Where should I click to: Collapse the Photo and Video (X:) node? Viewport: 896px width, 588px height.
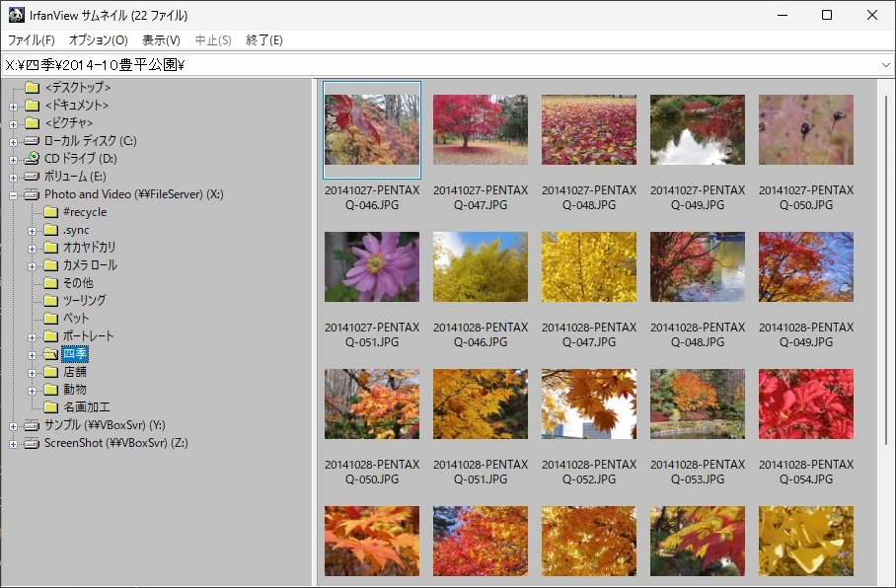click(x=13, y=195)
